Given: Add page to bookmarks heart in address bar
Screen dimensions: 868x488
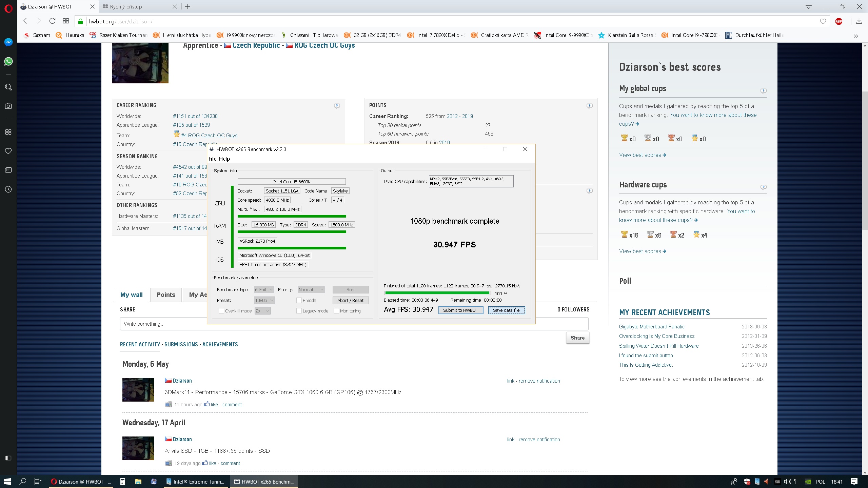Looking at the screenshot, I should [x=823, y=21].
